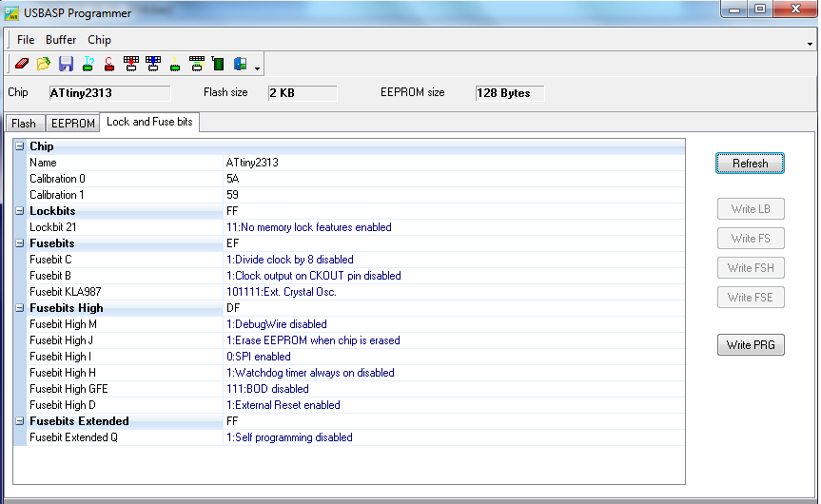Select the Name row value ATtiny2313 in grid

tap(252, 163)
